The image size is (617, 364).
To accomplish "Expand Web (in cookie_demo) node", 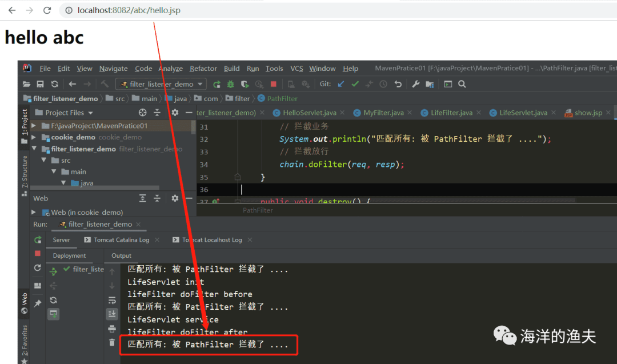I will 34,212.
